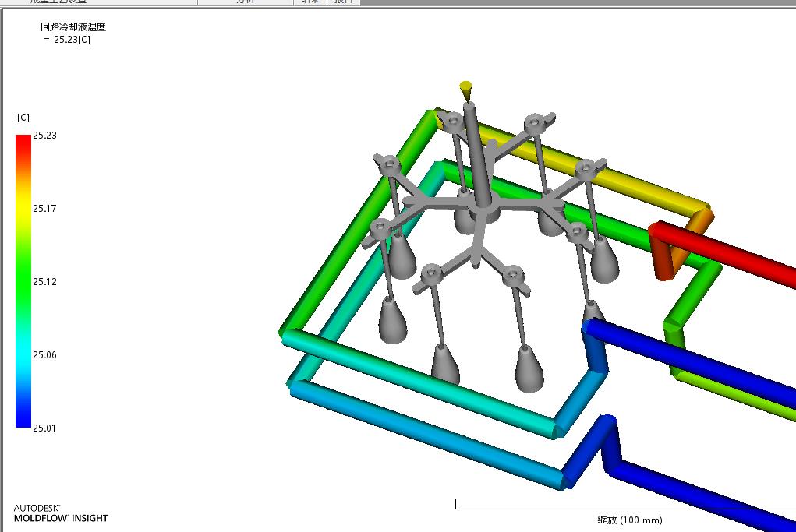Screen dimensions: 796x532
Task: Click legend minimum label 25.01
Action: coord(44,428)
